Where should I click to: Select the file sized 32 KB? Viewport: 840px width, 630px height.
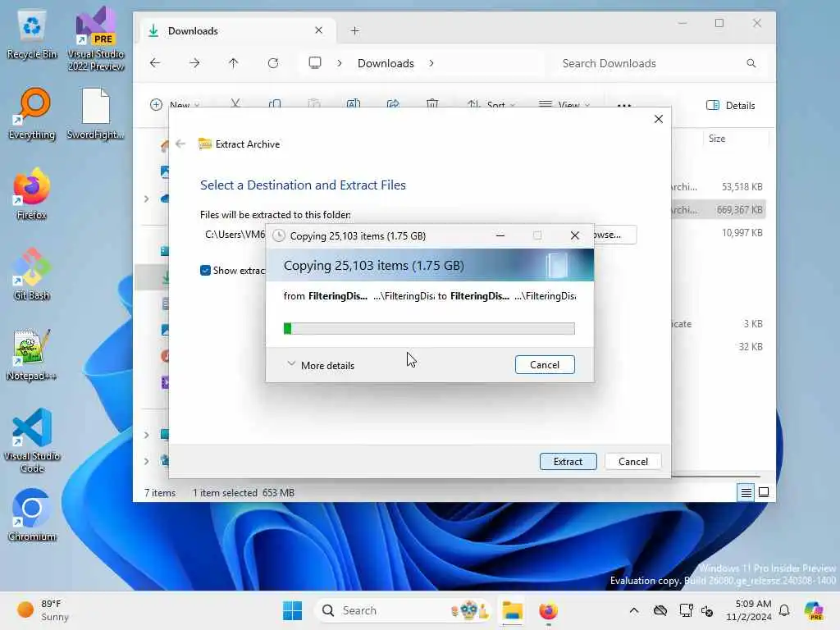[718, 347]
